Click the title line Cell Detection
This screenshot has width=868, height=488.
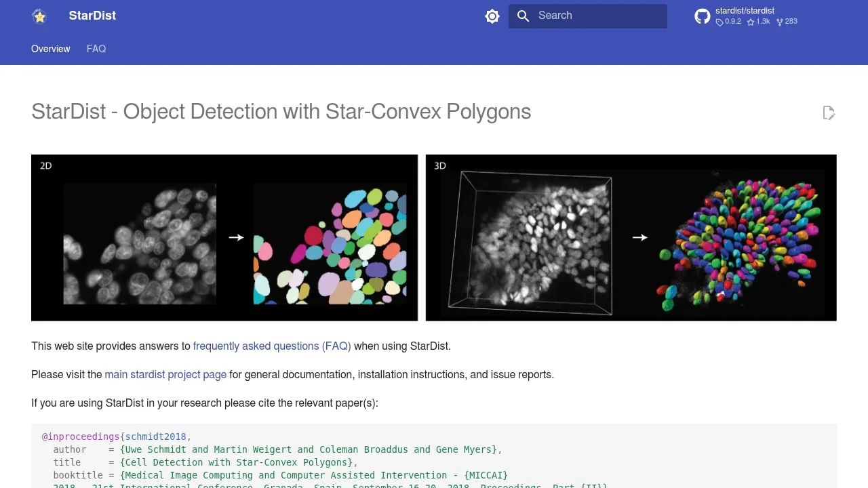[205, 462]
